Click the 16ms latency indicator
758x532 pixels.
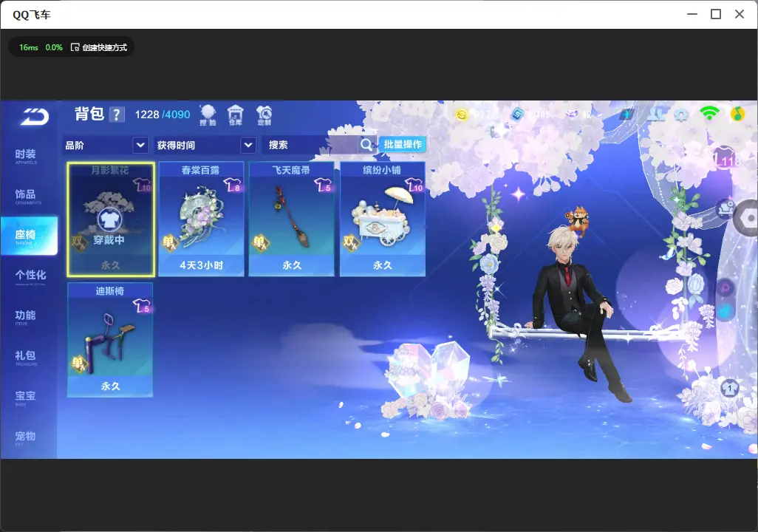tap(29, 47)
